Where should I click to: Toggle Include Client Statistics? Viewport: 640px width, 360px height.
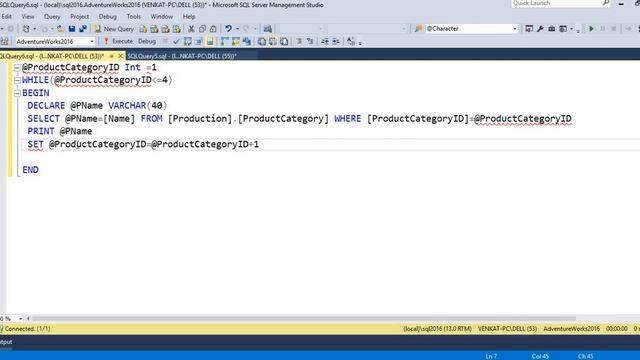[247, 41]
